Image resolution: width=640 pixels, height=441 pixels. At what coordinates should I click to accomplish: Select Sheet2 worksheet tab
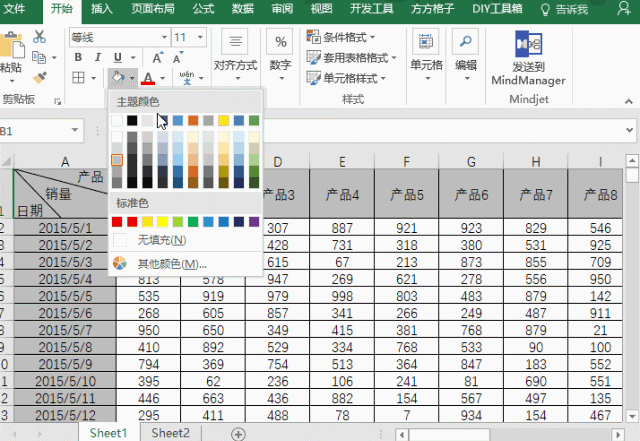pyautogui.click(x=170, y=433)
